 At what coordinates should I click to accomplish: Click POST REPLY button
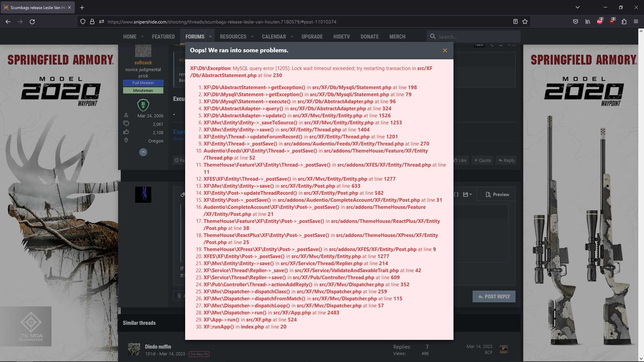pyautogui.click(x=494, y=297)
